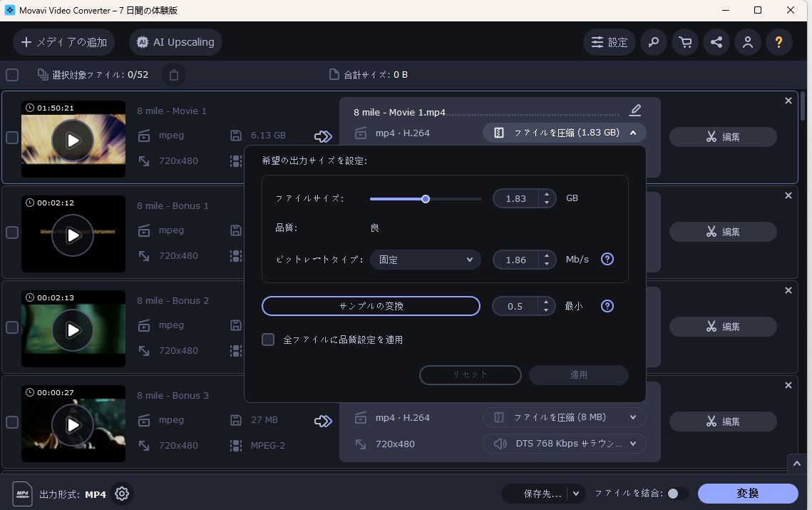Click the file list vertical scrollbar

[x=803, y=106]
